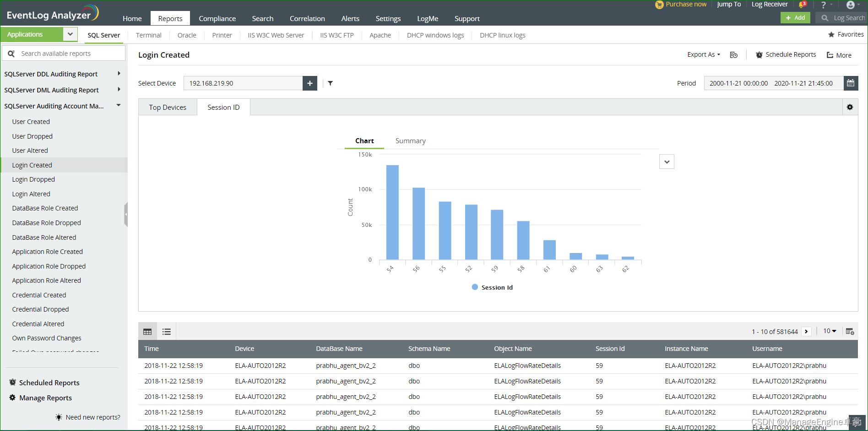Click the search magnifier in reports search
This screenshot has width=868, height=431.
tap(11, 54)
